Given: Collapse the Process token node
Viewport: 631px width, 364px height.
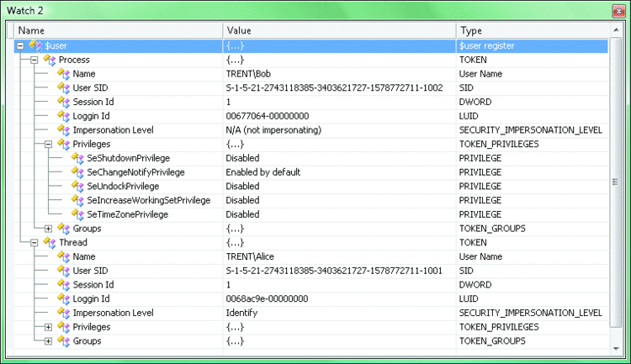Looking at the screenshot, I should (34, 60).
